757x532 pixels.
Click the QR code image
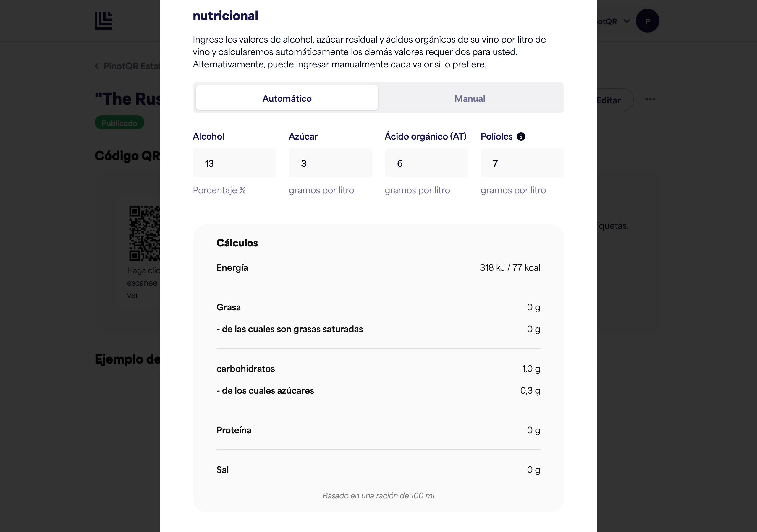coord(144,233)
